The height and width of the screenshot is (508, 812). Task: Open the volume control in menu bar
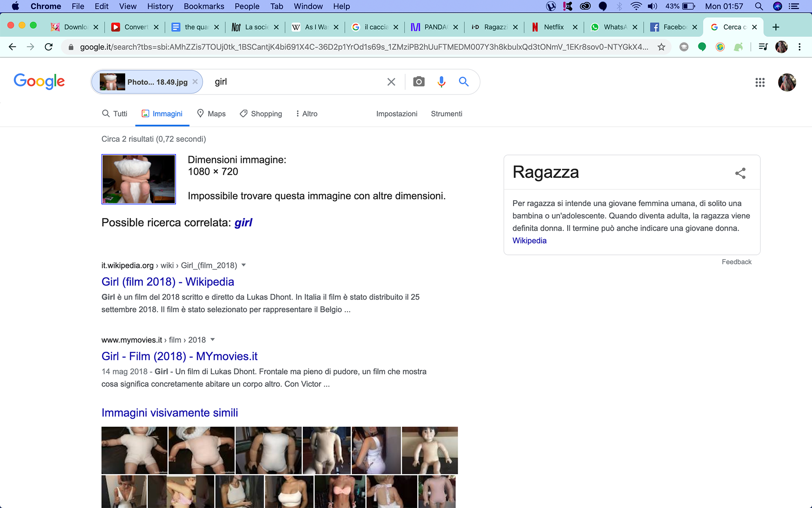653,6
